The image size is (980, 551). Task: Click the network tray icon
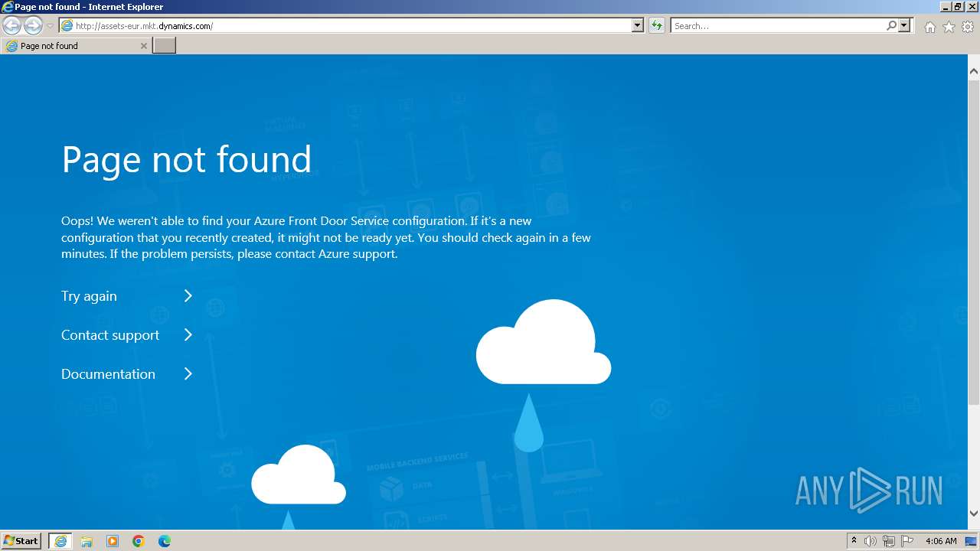[x=889, y=541]
